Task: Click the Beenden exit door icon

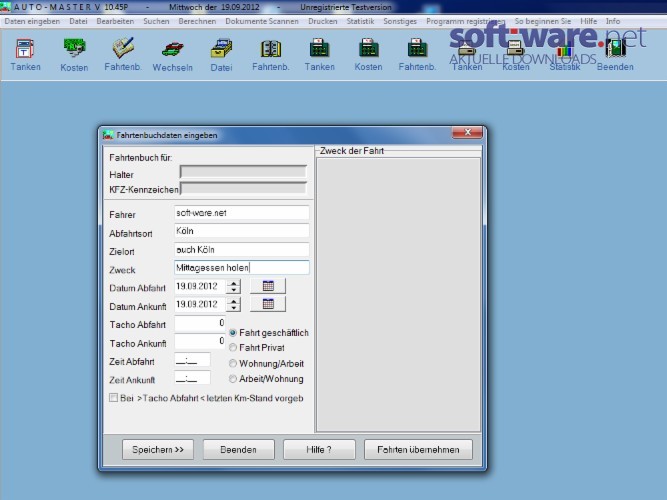Action: tap(615, 48)
